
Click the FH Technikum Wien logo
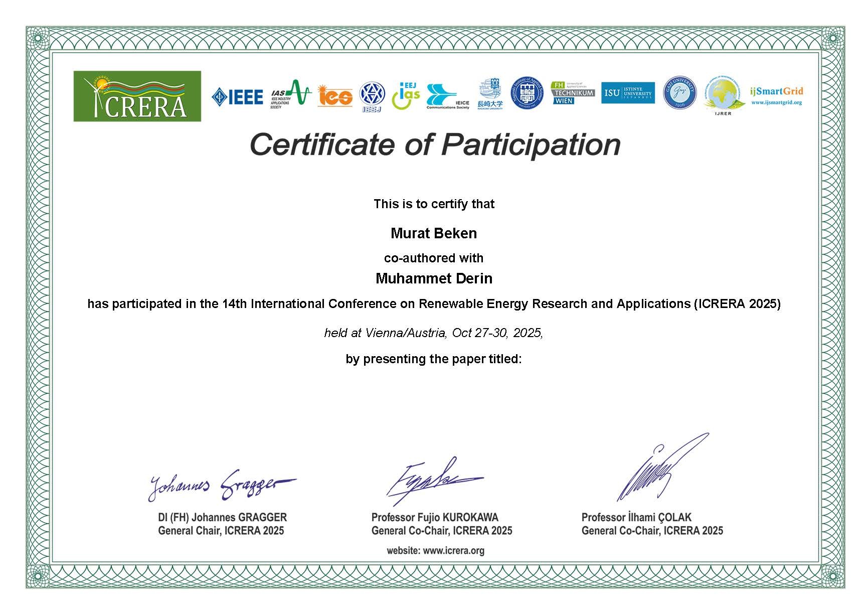[572, 93]
